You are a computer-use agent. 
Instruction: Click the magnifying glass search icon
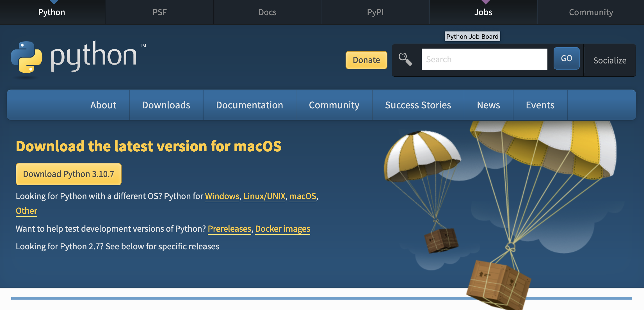click(x=405, y=59)
